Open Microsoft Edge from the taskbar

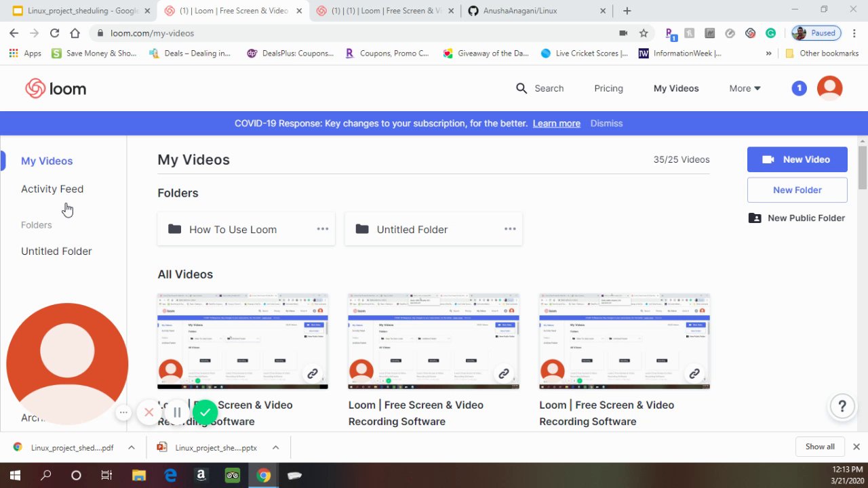(x=170, y=475)
